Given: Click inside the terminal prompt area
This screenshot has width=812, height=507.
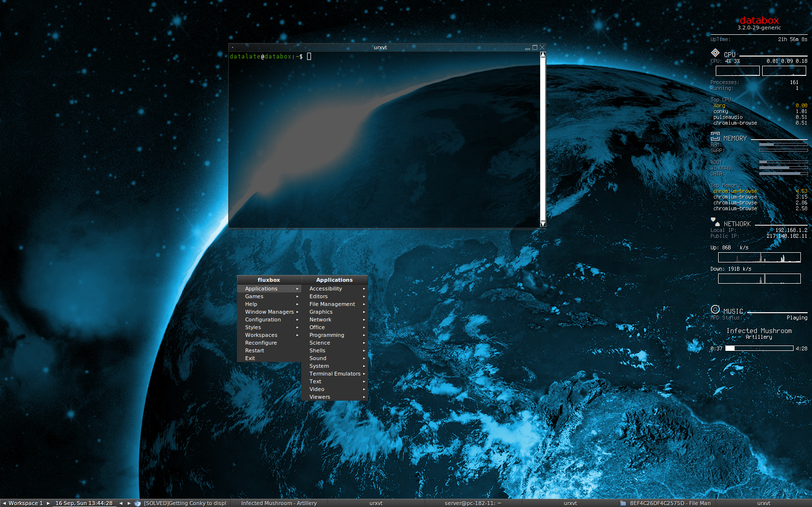Looking at the screenshot, I should point(384,139).
